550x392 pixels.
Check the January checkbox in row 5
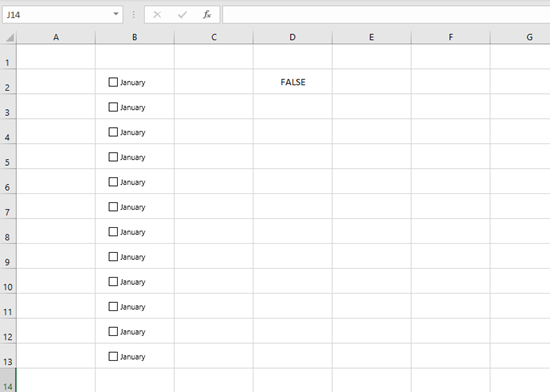(x=113, y=157)
